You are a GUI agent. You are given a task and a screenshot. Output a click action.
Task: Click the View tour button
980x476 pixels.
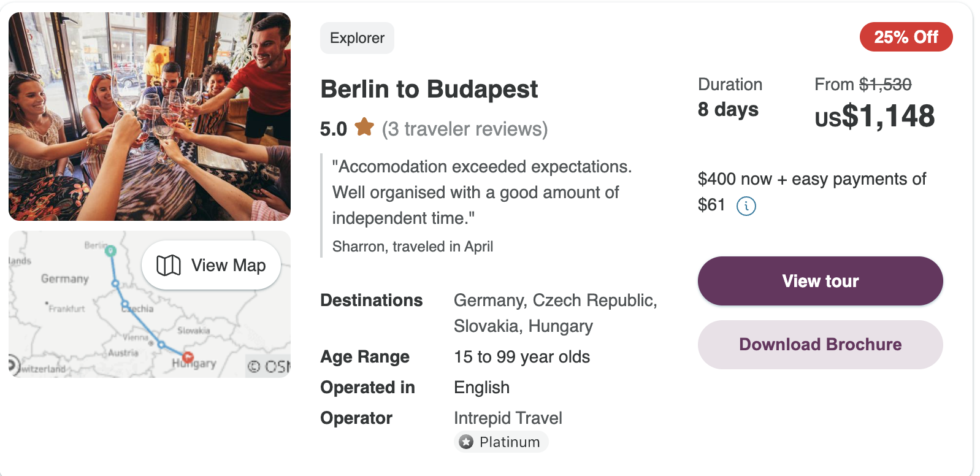820,281
